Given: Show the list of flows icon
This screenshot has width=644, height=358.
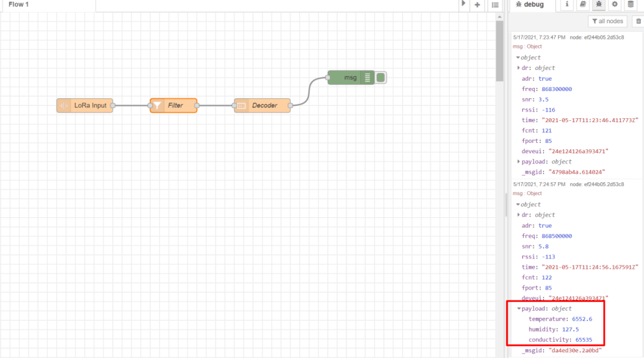Looking at the screenshot, I should pyautogui.click(x=495, y=5).
